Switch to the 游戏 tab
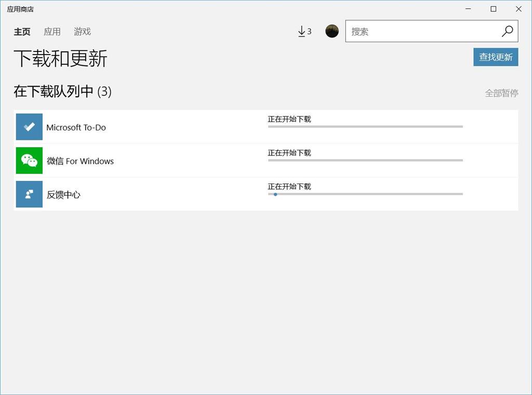The height and width of the screenshot is (395, 532). point(83,32)
